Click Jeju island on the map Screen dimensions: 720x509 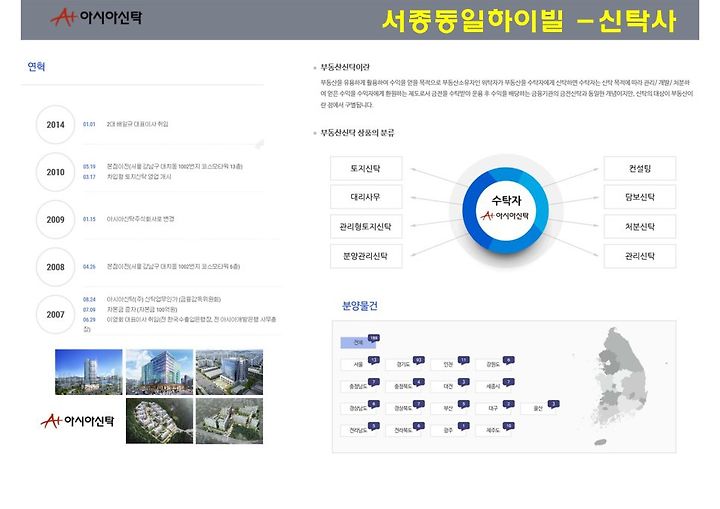click(600, 442)
